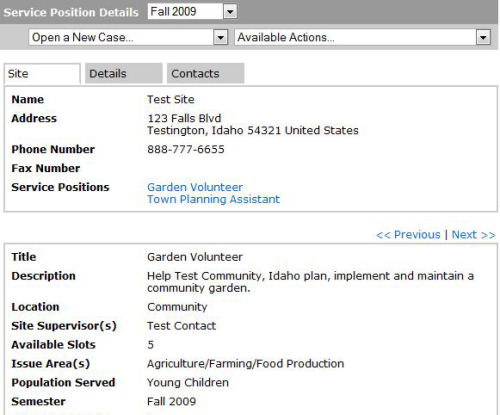Click the Available Actions combo box
This screenshot has width=500, height=415.
tap(363, 37)
